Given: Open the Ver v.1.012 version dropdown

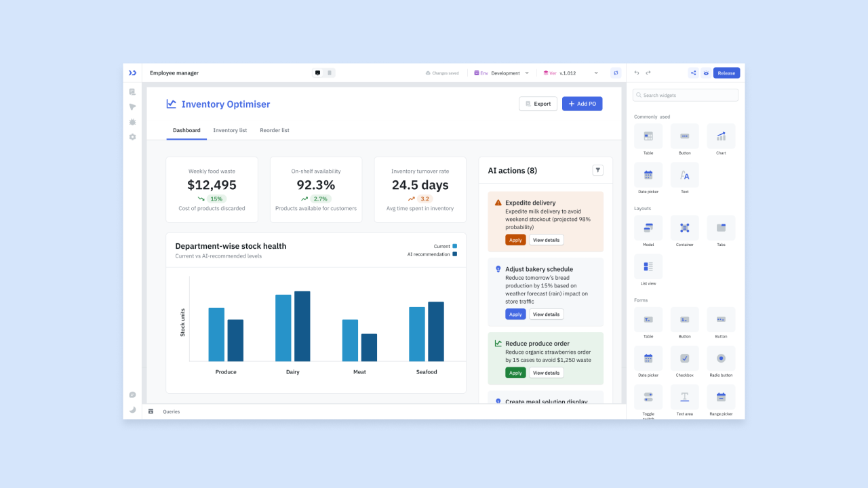Looking at the screenshot, I should click(571, 73).
